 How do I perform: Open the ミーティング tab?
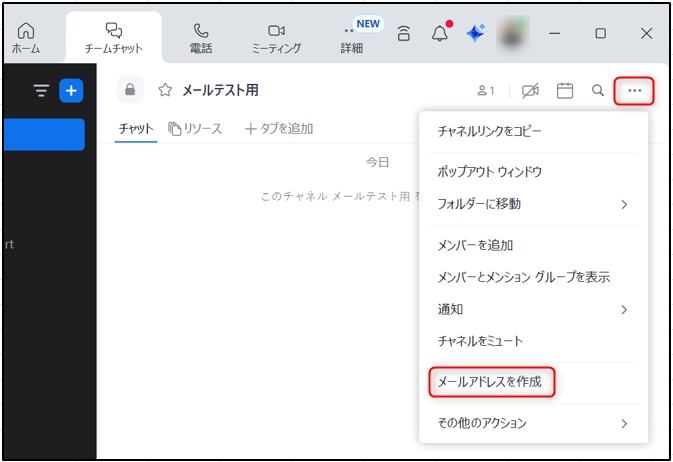(x=276, y=38)
